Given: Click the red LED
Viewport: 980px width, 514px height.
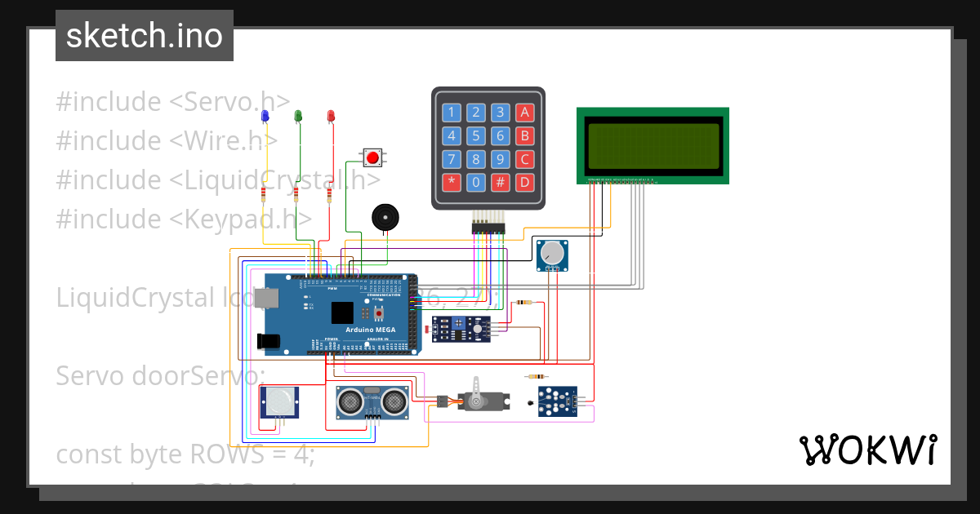Looking at the screenshot, I should pos(329,116).
